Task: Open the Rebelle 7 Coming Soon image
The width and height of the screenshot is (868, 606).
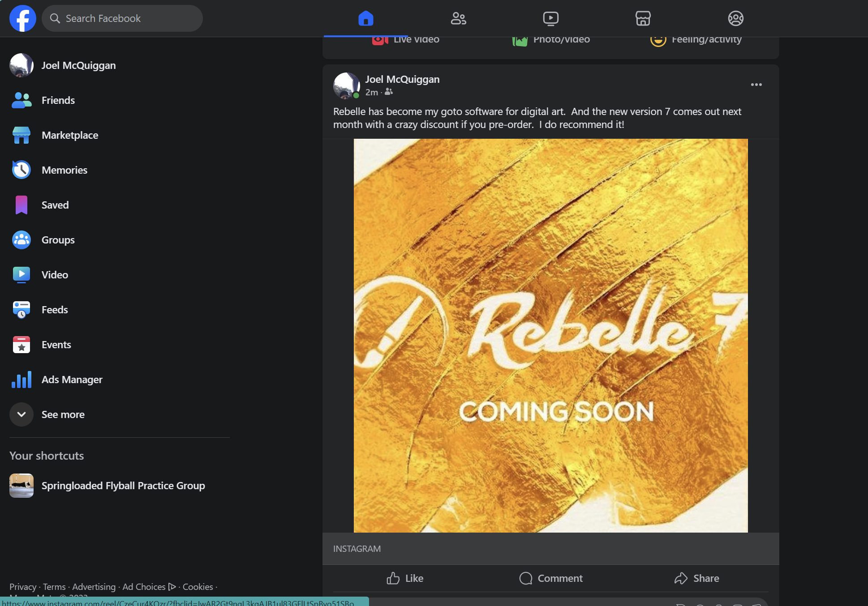Action: (550, 336)
